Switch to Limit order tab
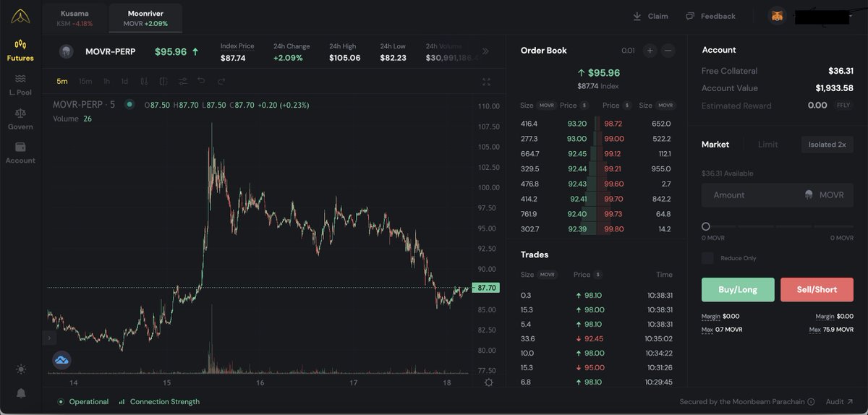Viewport: 868px width, 415px height. [x=767, y=145]
